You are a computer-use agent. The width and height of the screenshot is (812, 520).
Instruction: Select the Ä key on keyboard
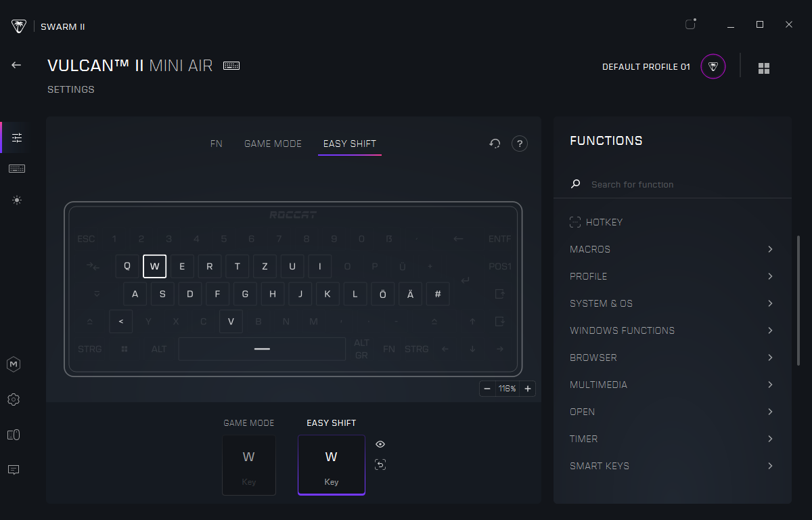[410, 294]
